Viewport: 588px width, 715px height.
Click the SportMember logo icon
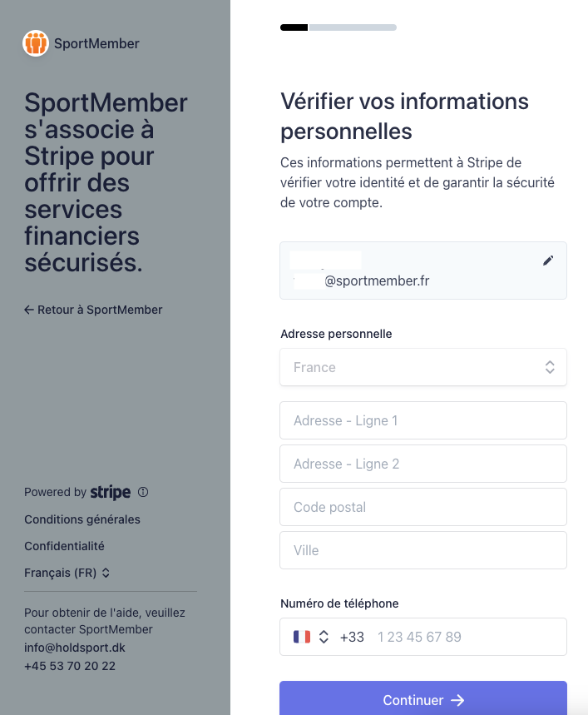pyautogui.click(x=36, y=43)
